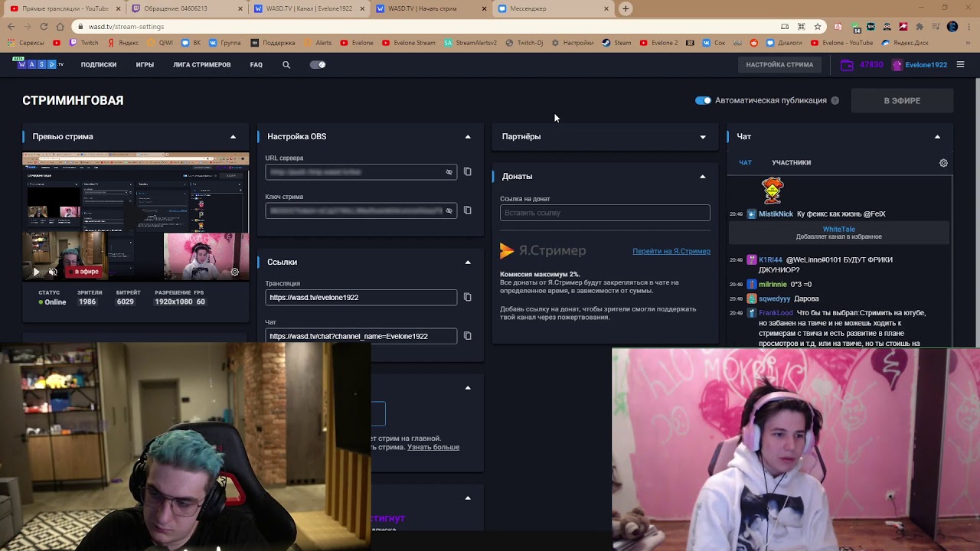980x551 pixels.
Task: Copy the Ключ стрима value
Action: 468,210
